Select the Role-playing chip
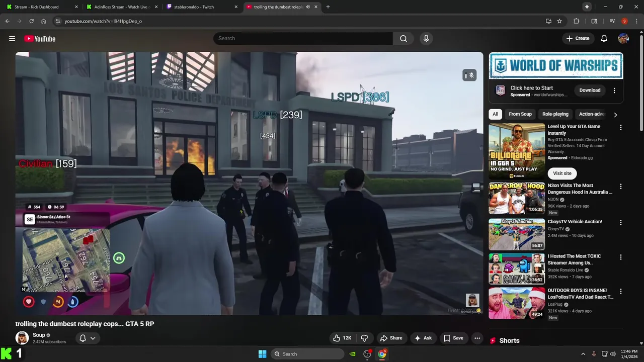644x362 pixels. click(x=555, y=114)
